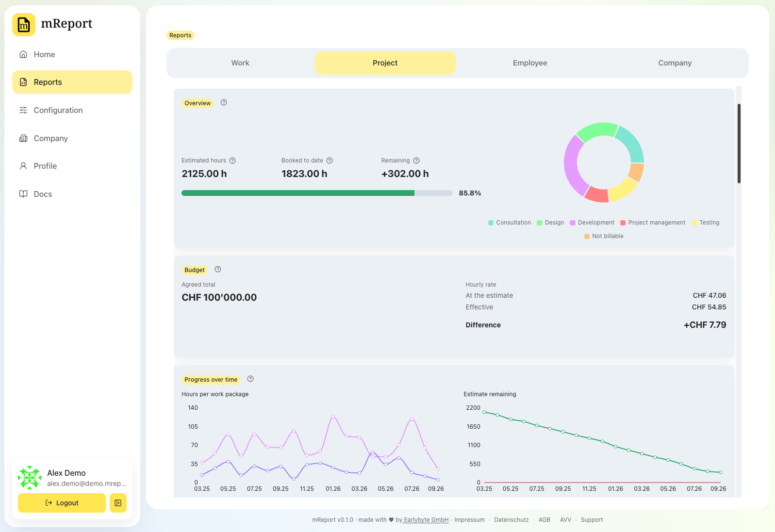
Task: Open the Support footer link
Action: 592,520
